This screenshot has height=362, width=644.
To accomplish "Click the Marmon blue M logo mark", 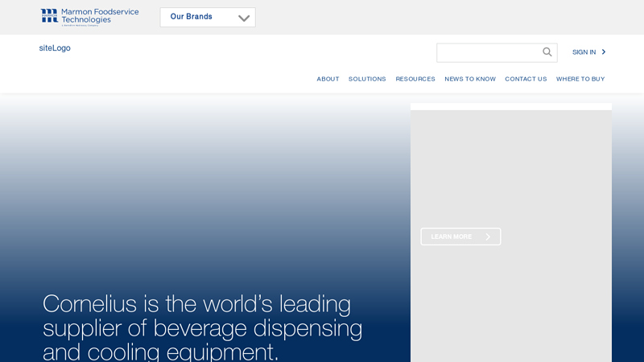I will pos(50,15).
